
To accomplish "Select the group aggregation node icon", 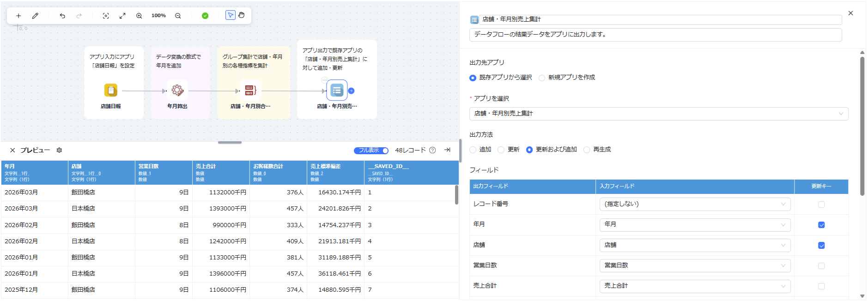I will click(x=250, y=90).
